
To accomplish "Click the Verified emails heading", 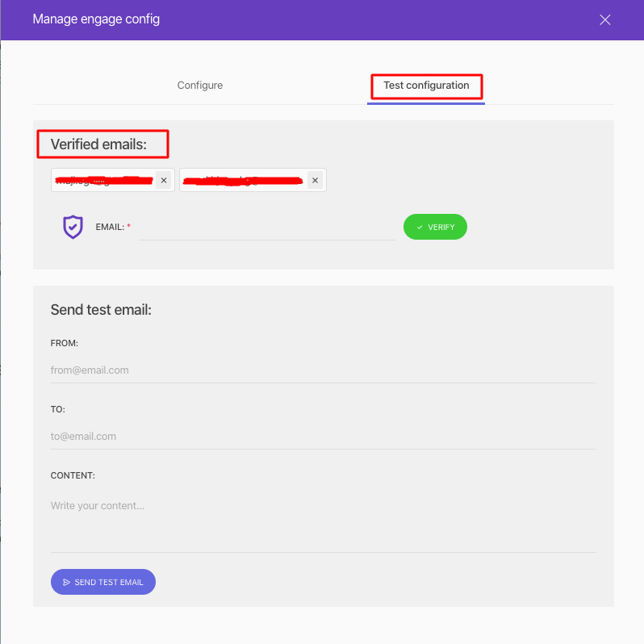I will click(100, 144).
